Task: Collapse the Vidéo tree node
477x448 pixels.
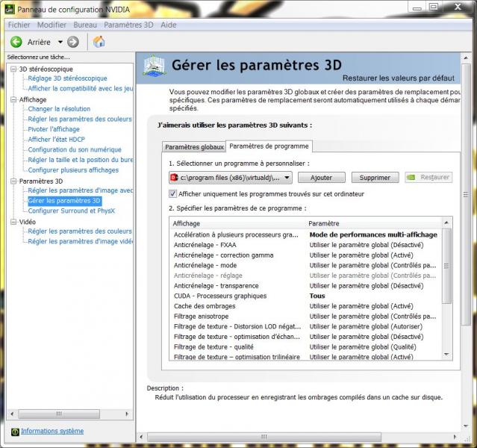Action: tap(13, 222)
